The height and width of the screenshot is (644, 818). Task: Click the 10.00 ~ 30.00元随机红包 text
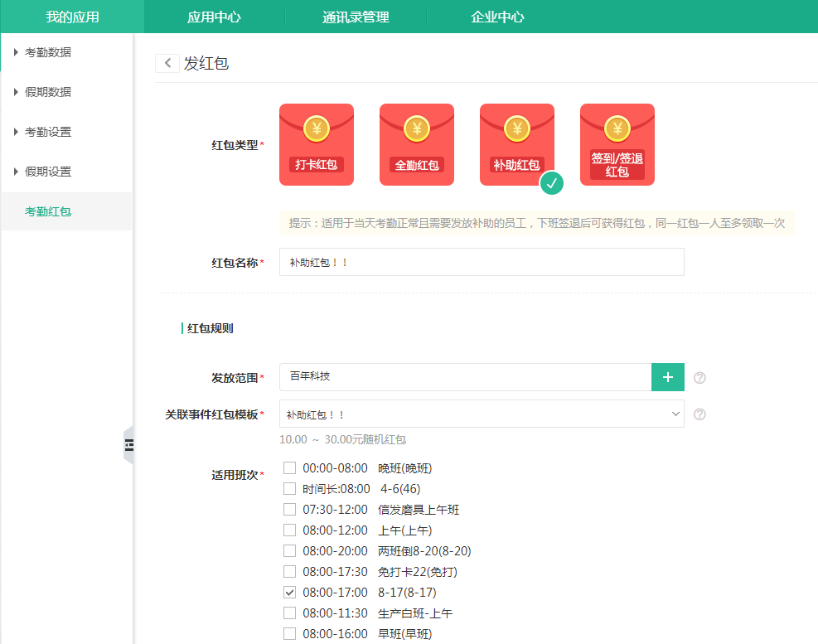343,439
